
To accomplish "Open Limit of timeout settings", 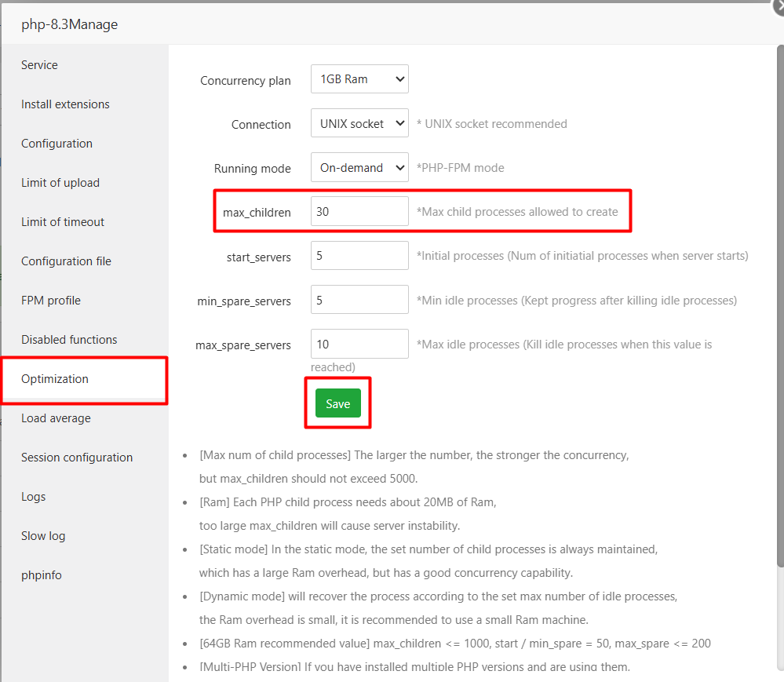I will [63, 222].
